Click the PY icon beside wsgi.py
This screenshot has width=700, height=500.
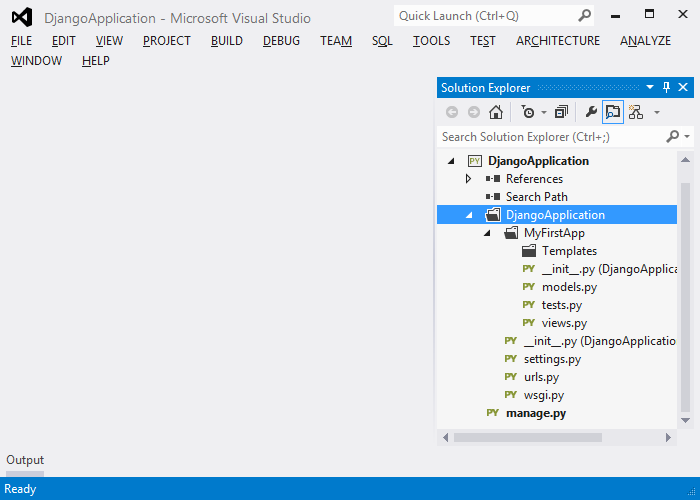click(x=511, y=395)
